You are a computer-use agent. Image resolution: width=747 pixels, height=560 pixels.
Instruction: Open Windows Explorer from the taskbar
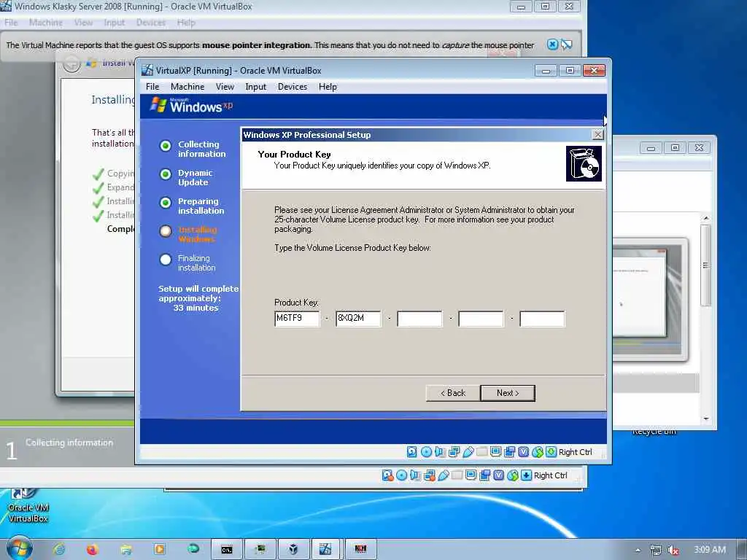click(126, 550)
